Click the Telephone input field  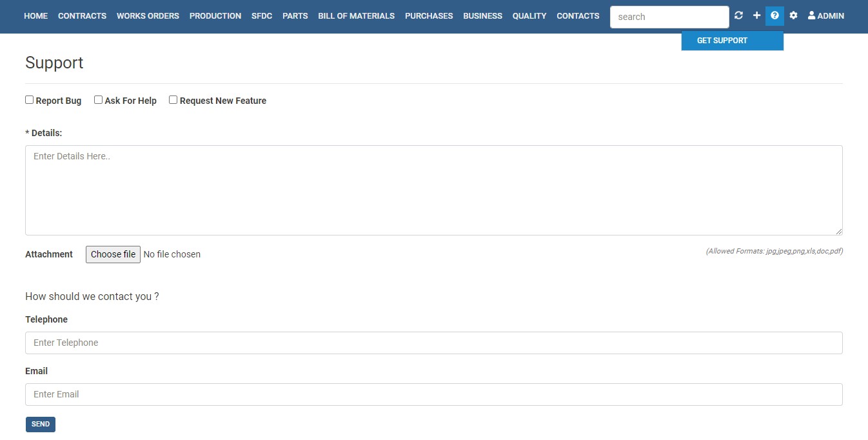[433, 343]
